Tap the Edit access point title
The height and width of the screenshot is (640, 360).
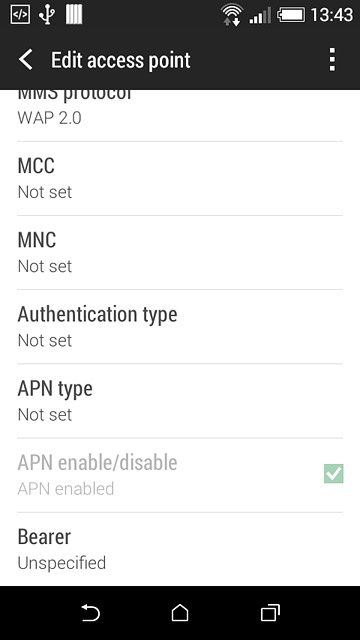(120, 61)
